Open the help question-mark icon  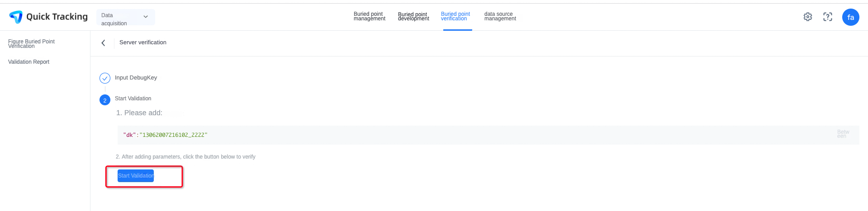828,17
